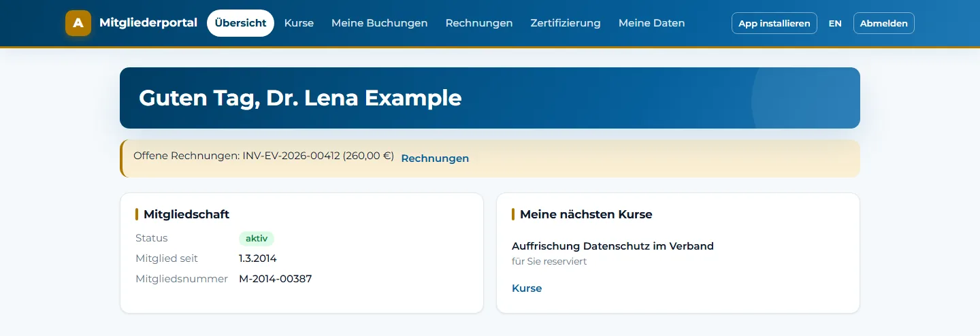
Task: Open the Übersicht tab
Action: 240,23
